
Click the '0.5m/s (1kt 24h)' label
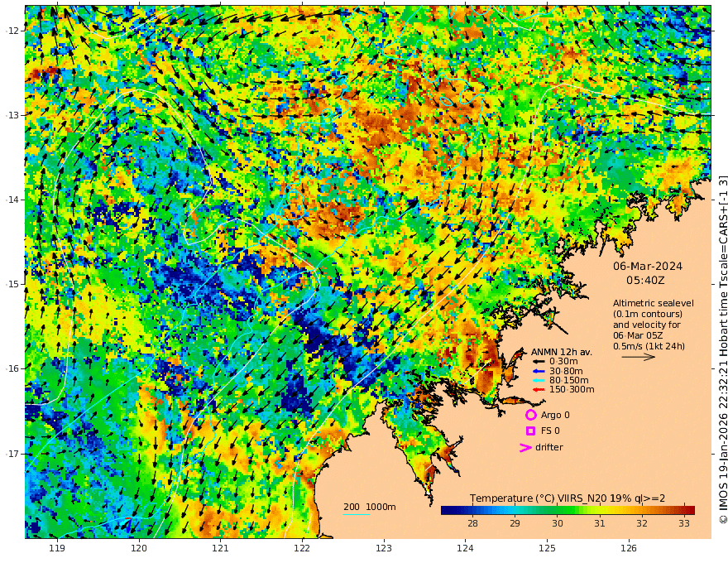(x=649, y=346)
